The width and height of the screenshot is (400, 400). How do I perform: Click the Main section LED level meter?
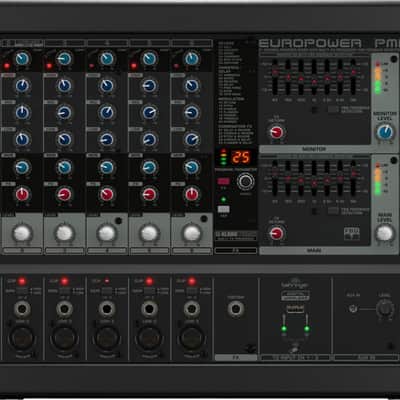378,179
